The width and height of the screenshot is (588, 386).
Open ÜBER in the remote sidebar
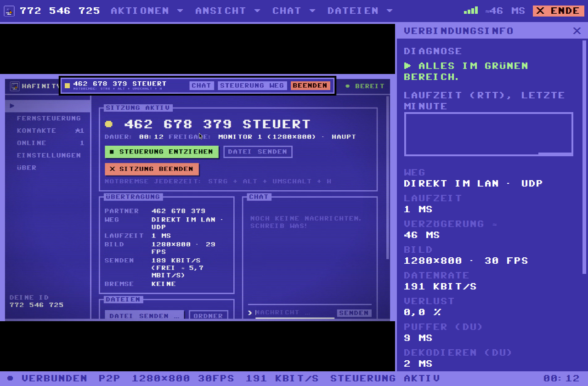pos(48,168)
